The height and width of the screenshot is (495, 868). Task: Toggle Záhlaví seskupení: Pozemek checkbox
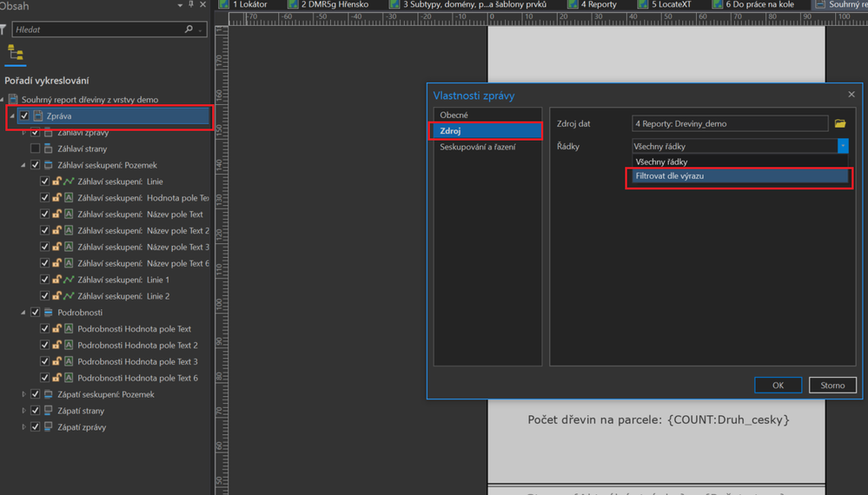pyautogui.click(x=35, y=165)
